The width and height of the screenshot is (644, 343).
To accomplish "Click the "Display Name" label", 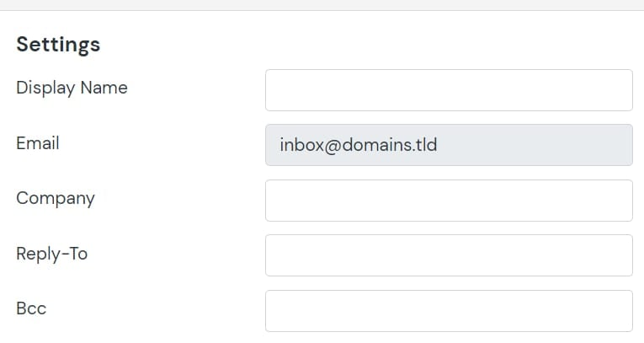I will [72, 88].
